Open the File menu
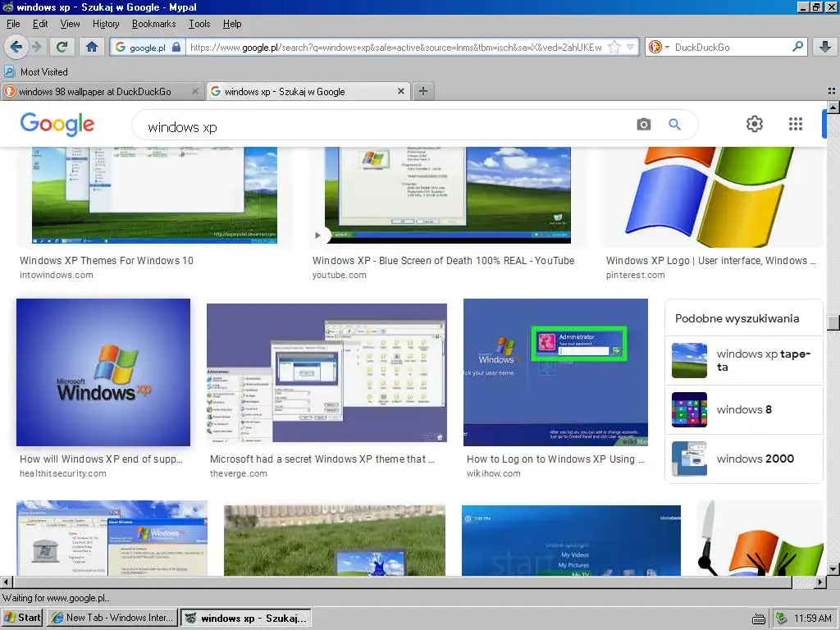Screen dimensions: 840x630 coord(13,24)
